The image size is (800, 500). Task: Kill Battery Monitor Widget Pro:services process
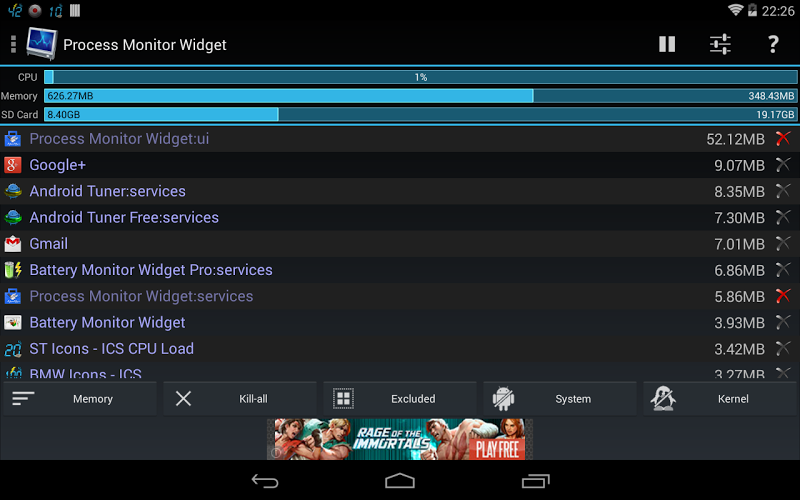(x=783, y=270)
